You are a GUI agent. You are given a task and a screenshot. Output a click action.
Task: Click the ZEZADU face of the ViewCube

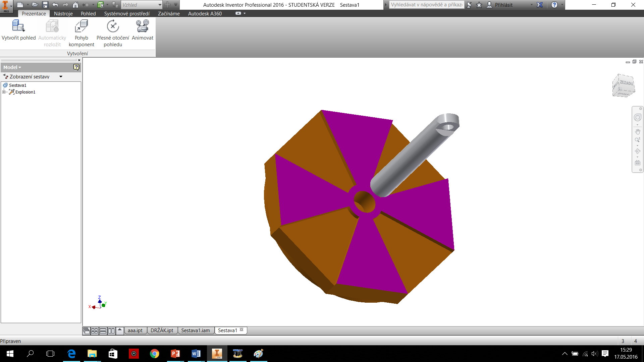[626, 83]
